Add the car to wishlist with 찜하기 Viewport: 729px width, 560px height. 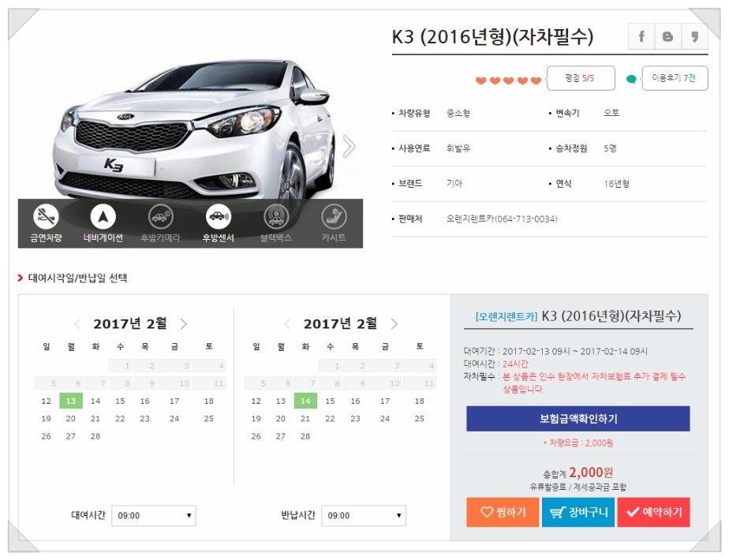503,512
